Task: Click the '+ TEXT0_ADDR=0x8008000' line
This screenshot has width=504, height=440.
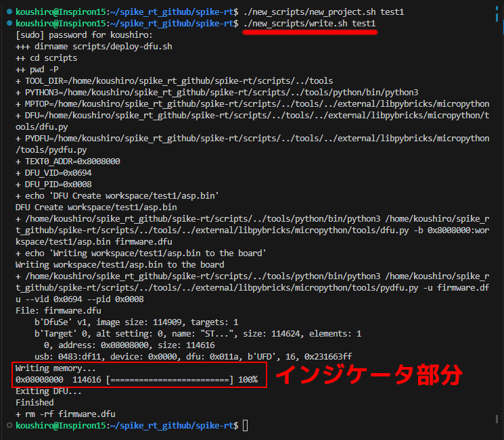Action: pos(68,162)
